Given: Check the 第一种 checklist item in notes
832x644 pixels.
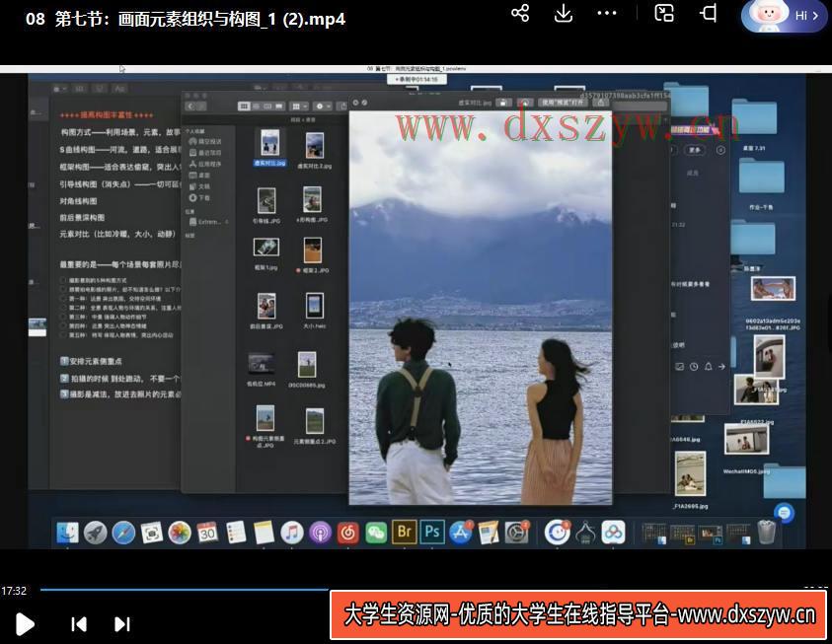Looking at the screenshot, I should pos(64,299).
